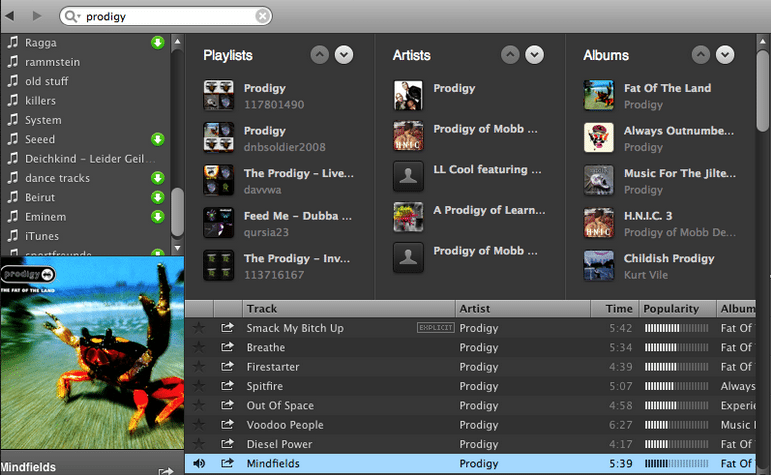Go forward with the right arrow button
This screenshot has height=475, width=771.
click(37, 16)
